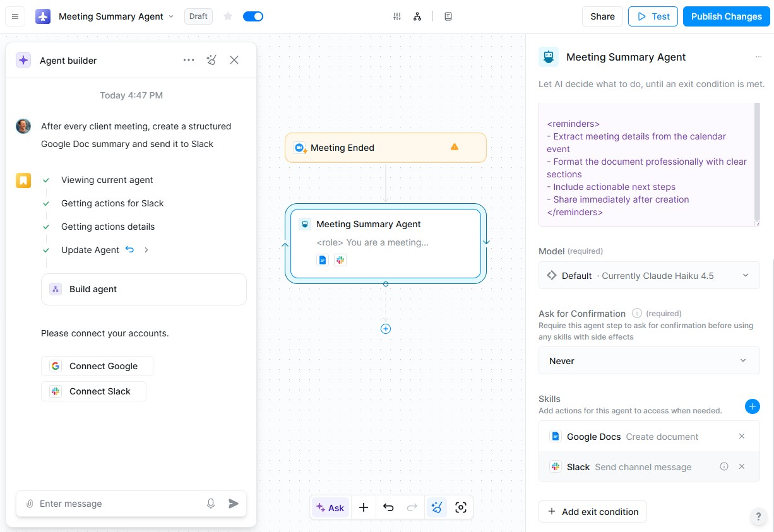Click the Connect Slack button
The image size is (774, 532).
93,391
